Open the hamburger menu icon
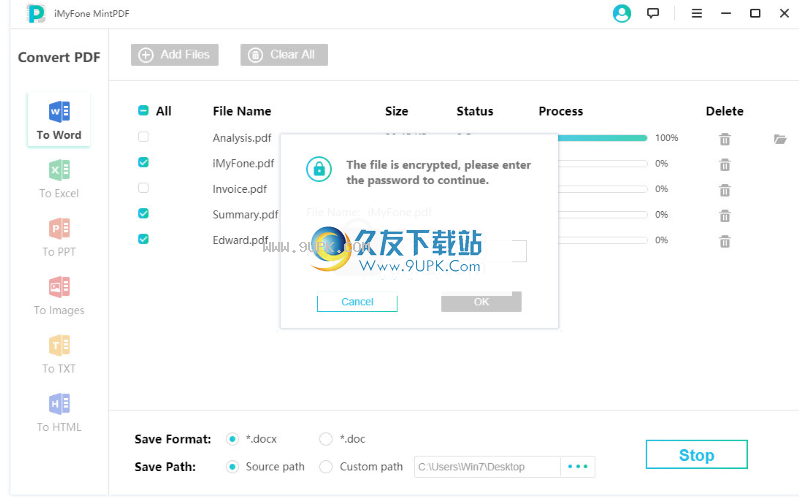The width and height of the screenshot is (799, 499). [x=697, y=14]
